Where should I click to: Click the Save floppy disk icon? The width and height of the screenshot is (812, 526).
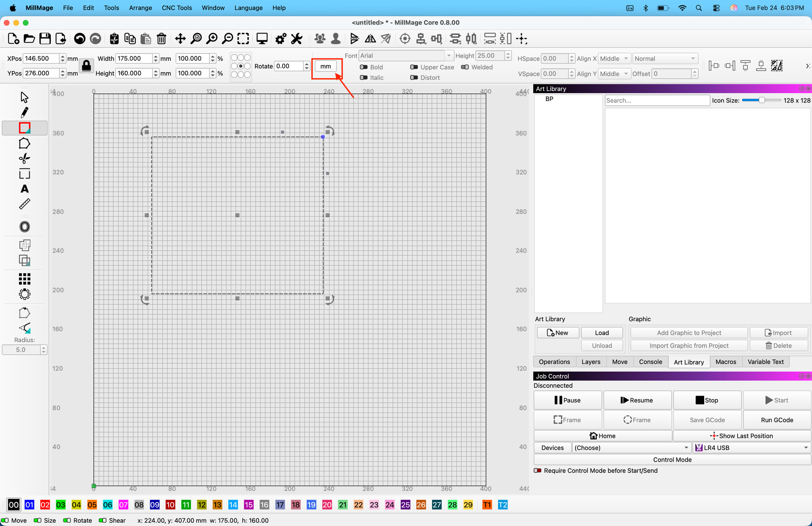(x=45, y=39)
